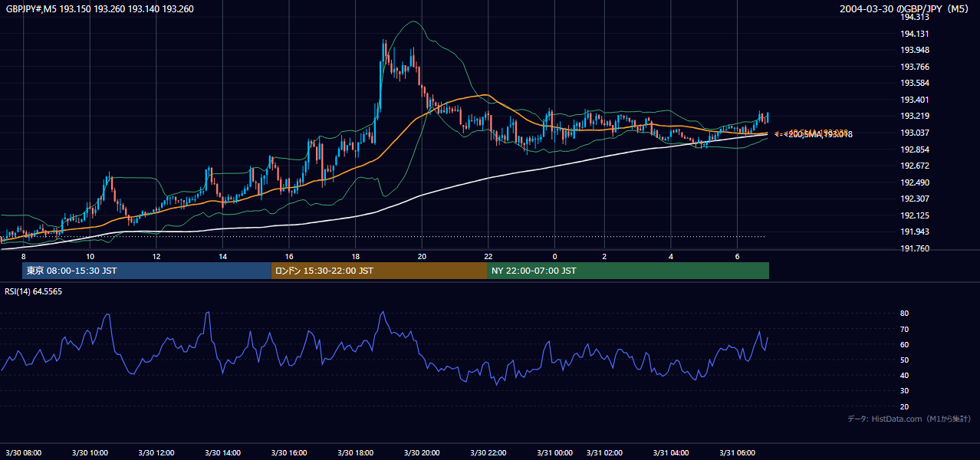Select price level 193.766 on axis

coord(915,67)
